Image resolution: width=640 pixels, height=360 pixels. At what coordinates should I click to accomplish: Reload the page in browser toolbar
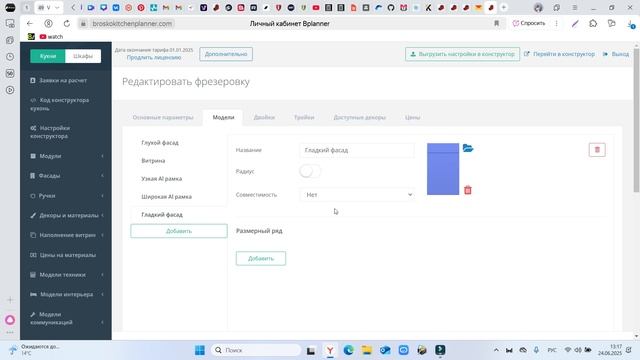tap(67, 24)
